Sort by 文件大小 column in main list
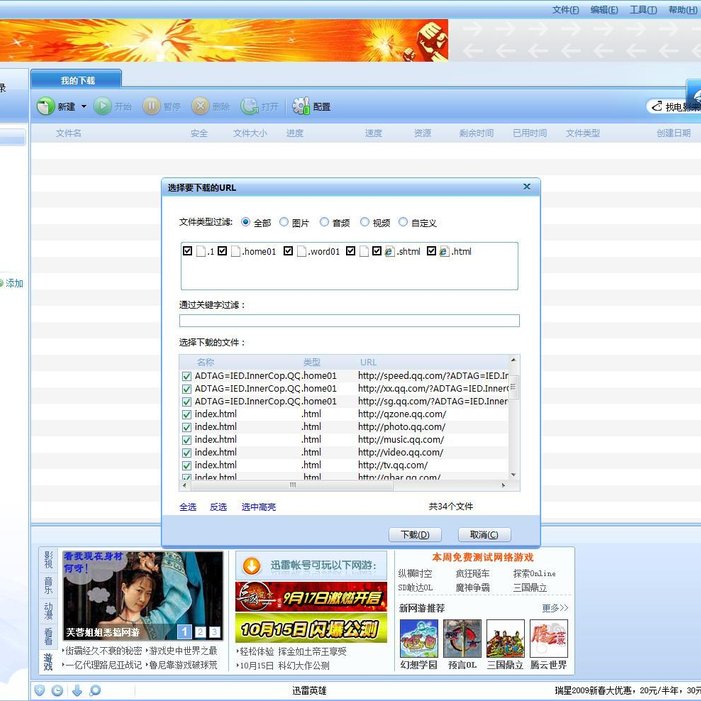This screenshot has width=701, height=701. coord(250,133)
